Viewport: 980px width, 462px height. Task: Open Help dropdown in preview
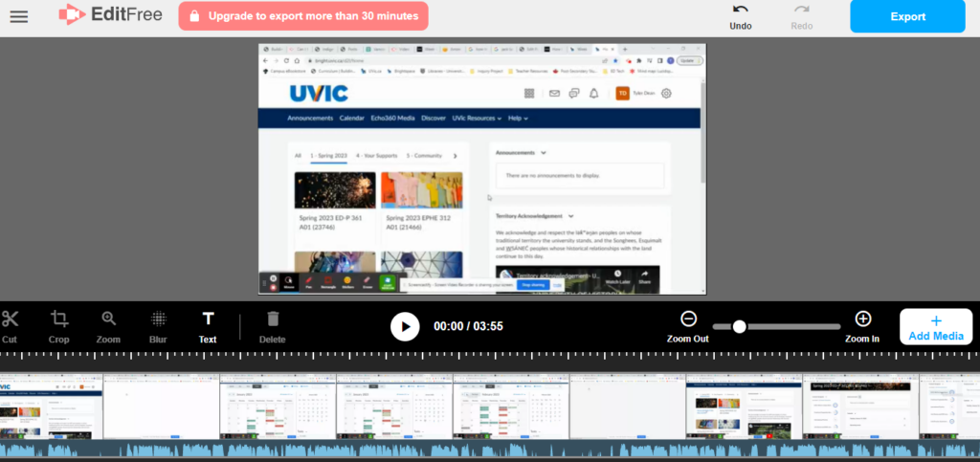[518, 118]
